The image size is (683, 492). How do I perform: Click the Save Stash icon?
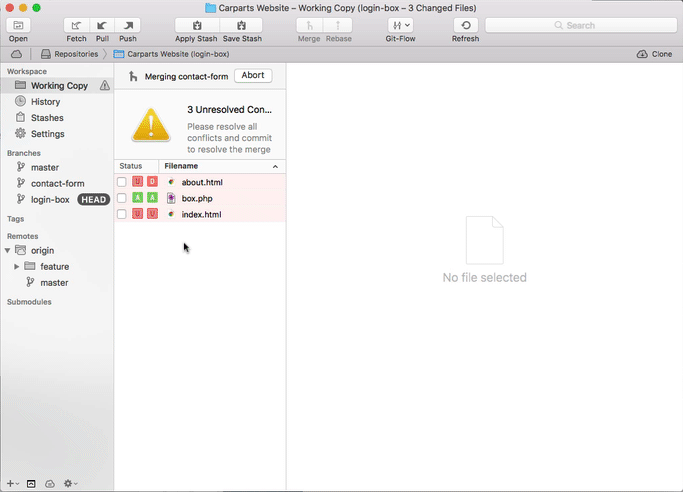pos(241,25)
